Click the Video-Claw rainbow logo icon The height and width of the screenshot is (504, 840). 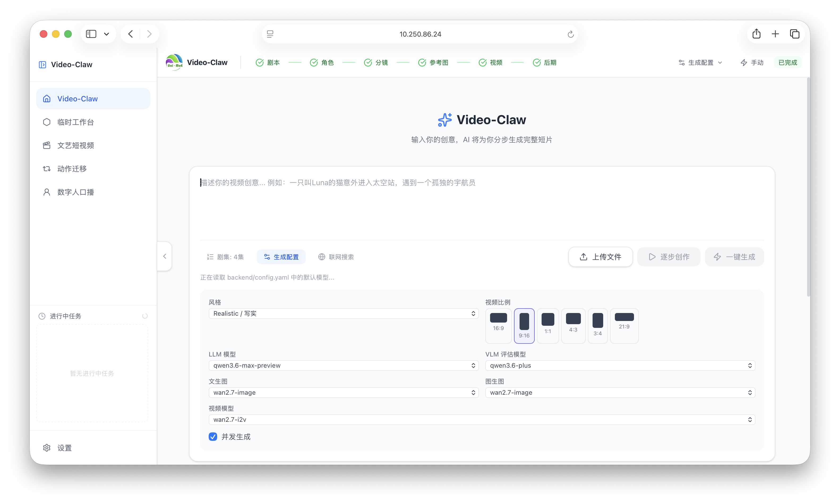(174, 63)
